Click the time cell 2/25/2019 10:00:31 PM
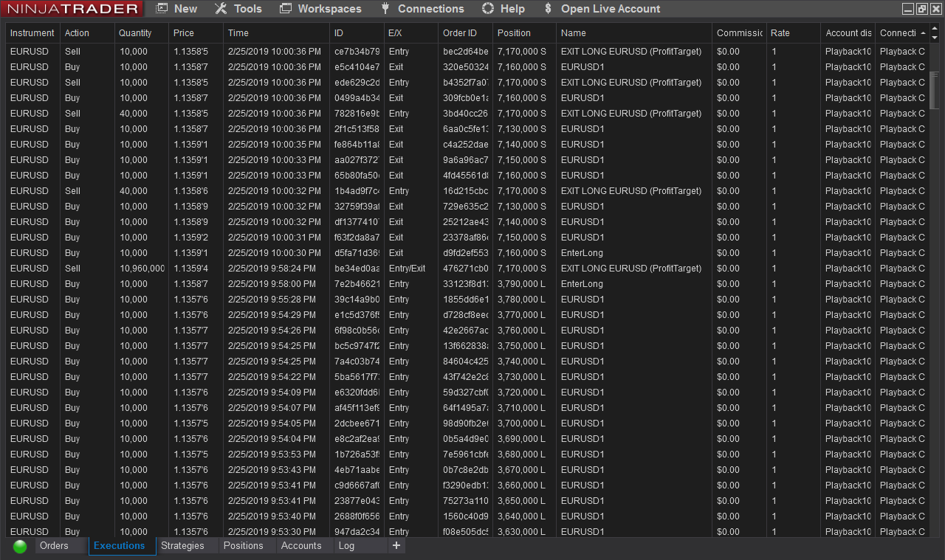Image resolution: width=945 pixels, height=560 pixels. pos(275,238)
